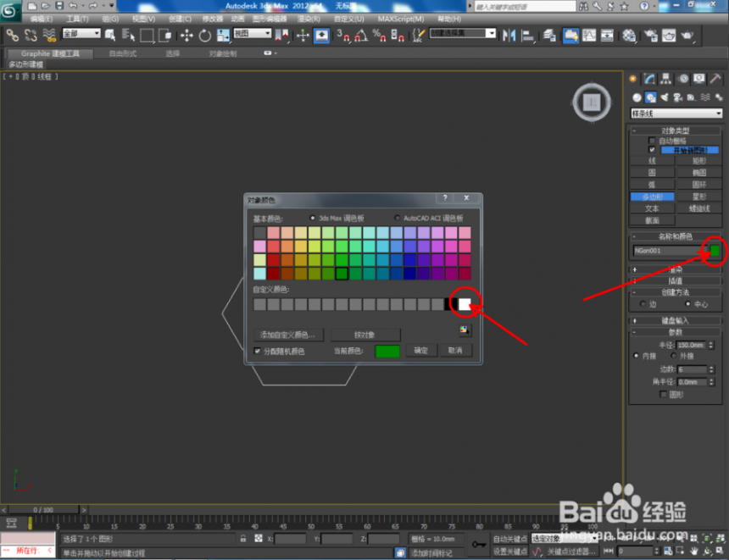The image size is (729, 560).
Task: Open the MAXScript(M) menu
Action: (x=401, y=19)
